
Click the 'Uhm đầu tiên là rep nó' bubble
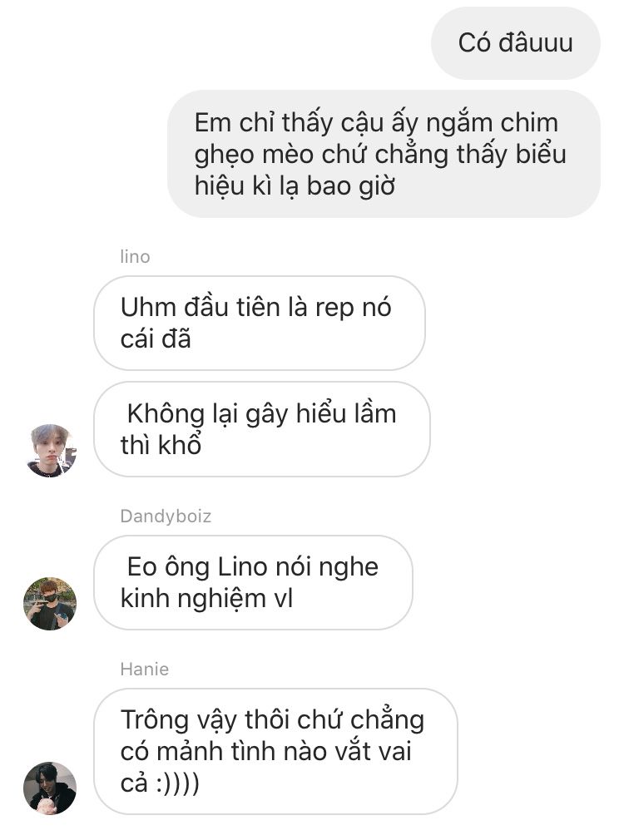tap(260, 323)
